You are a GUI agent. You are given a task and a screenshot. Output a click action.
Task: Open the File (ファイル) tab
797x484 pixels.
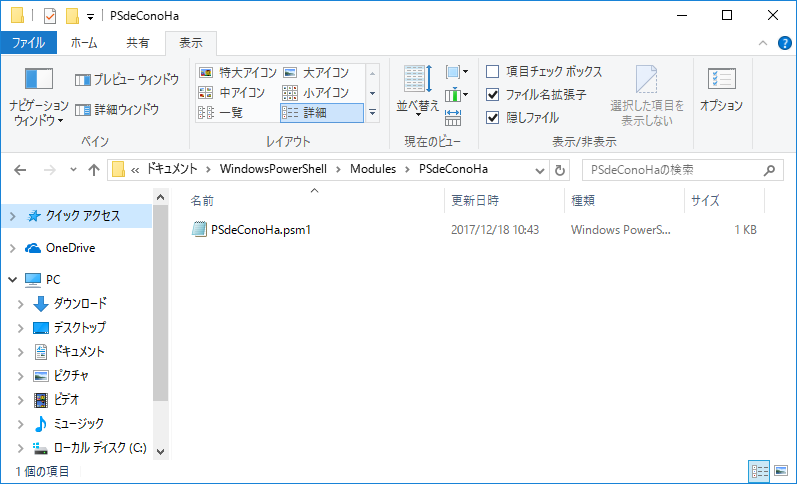(28, 43)
